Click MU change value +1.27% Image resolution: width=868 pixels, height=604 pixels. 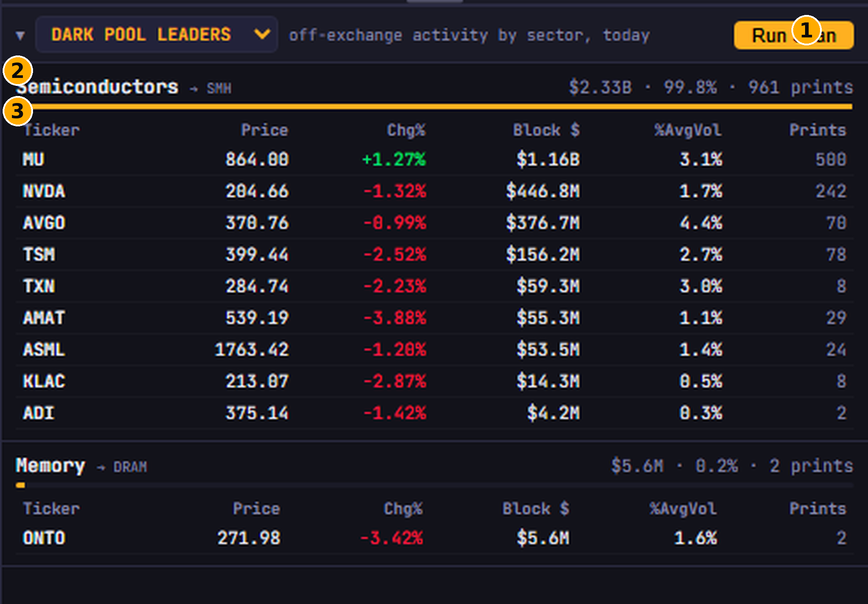pyautogui.click(x=394, y=159)
